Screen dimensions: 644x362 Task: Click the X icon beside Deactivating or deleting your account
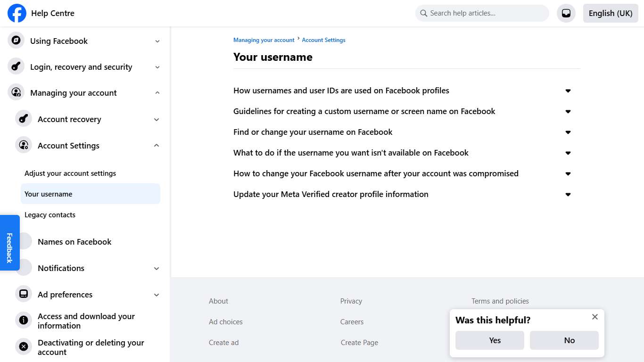point(24,346)
